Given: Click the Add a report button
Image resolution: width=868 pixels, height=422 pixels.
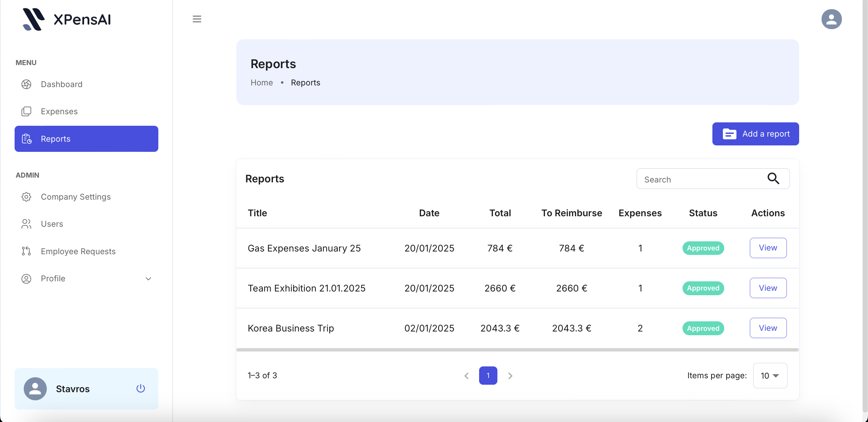Looking at the screenshot, I should click(x=755, y=134).
